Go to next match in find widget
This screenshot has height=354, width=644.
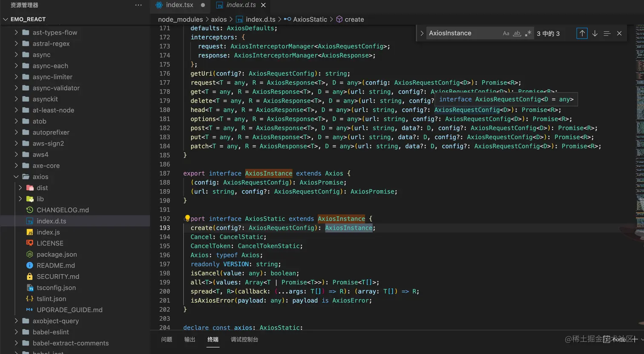(595, 33)
